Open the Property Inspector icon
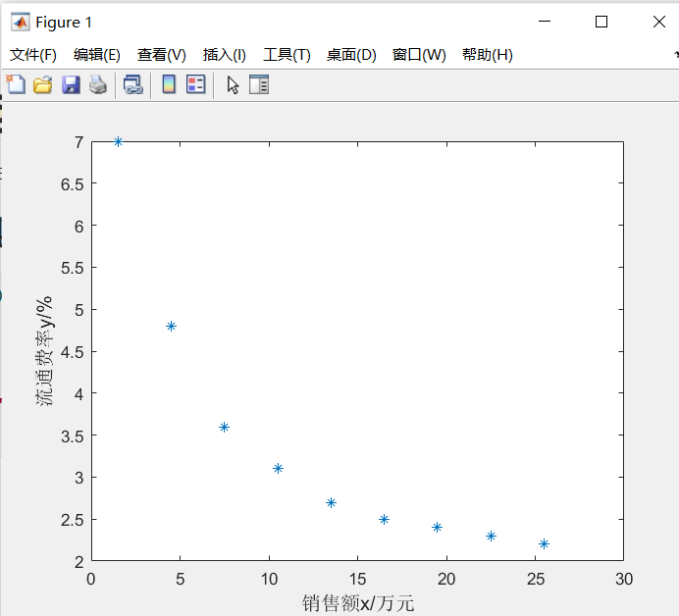 point(259,85)
